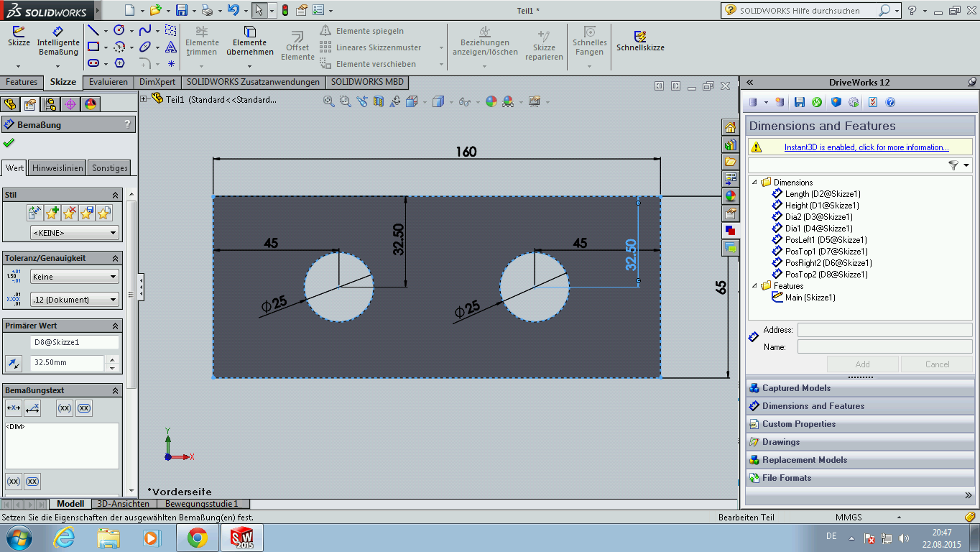Click the DriveWorks save disk icon
Viewport: 980px width, 552px height.
tap(799, 102)
